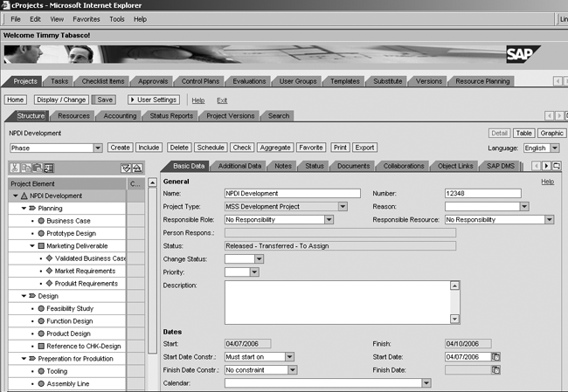This screenshot has height=392, width=568.
Task: Open the Start Date calendar picker icon
Action: coord(495,357)
